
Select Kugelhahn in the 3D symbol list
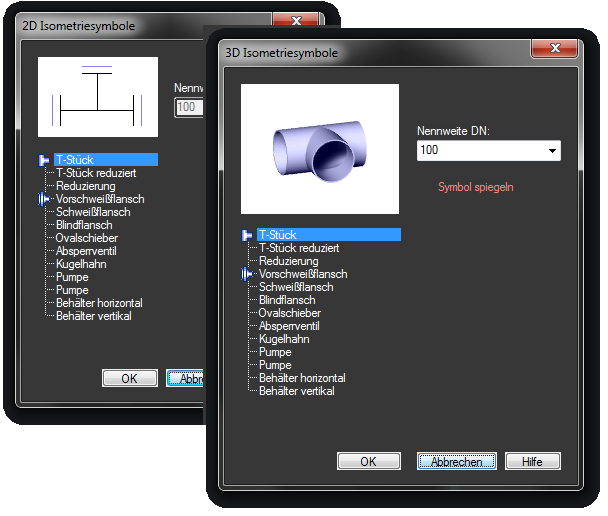pyautogui.click(x=284, y=339)
